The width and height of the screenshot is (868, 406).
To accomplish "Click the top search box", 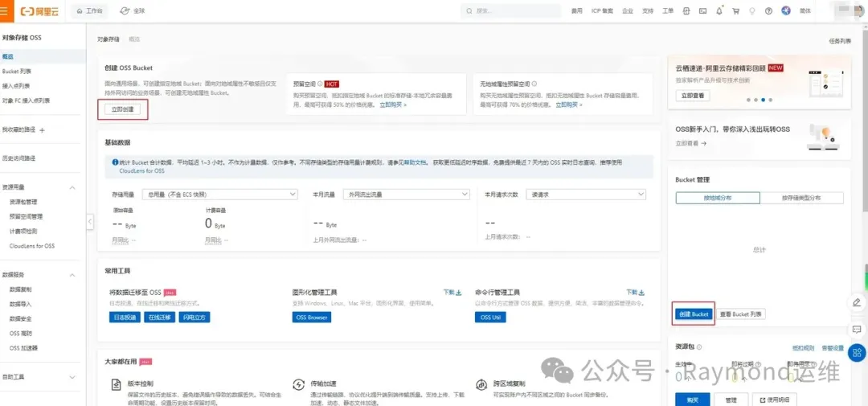I will (x=510, y=11).
